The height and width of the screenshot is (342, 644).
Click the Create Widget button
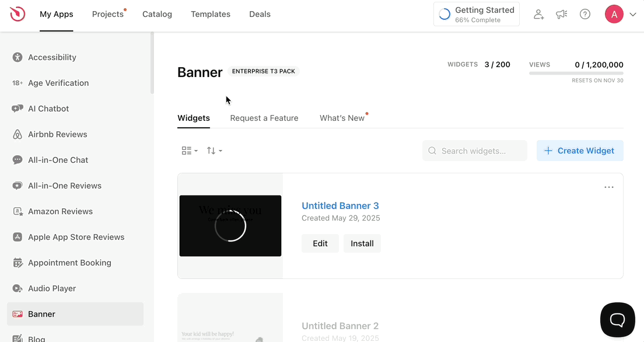(x=579, y=151)
